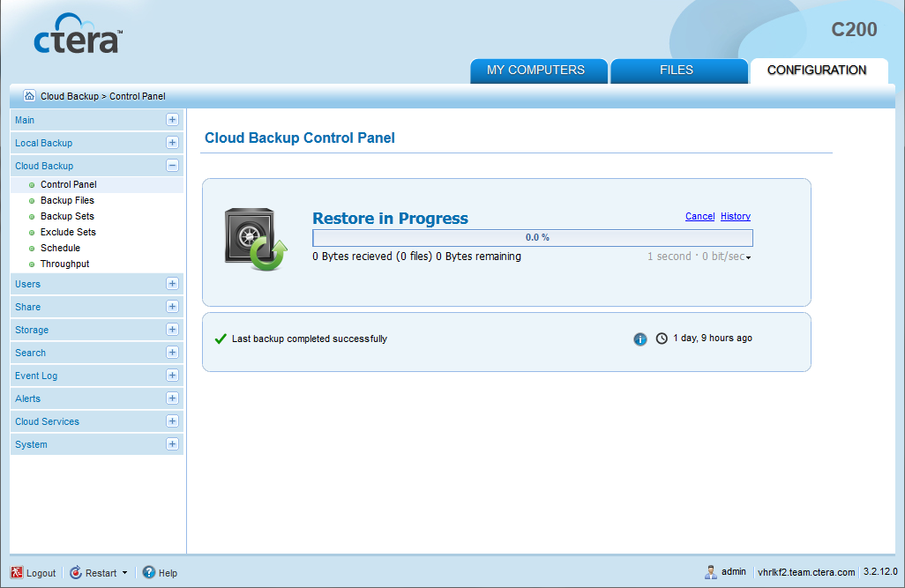Click the home icon in the breadcrumb
The height and width of the screenshot is (588, 905).
point(29,96)
